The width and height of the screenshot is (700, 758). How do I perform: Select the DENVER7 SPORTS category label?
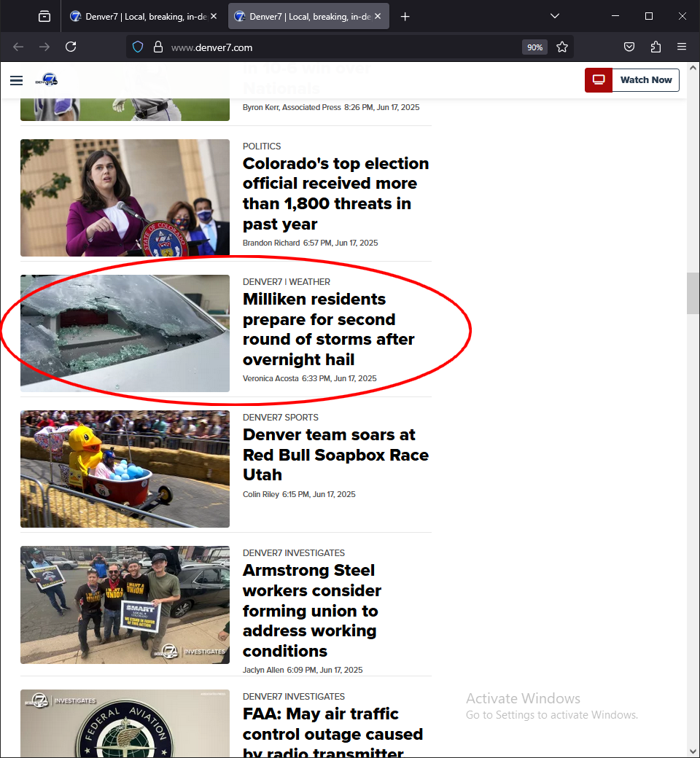281,417
